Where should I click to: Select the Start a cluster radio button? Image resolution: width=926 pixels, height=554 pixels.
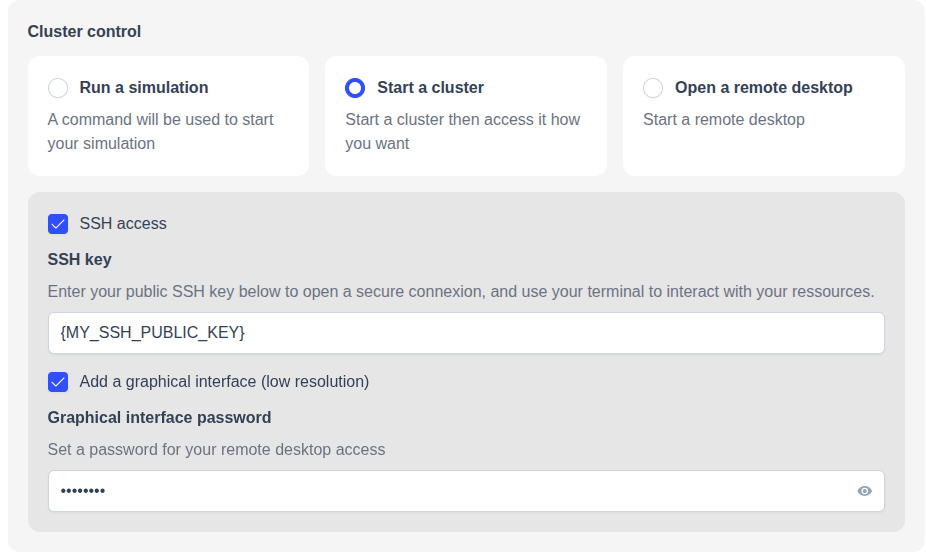click(355, 88)
